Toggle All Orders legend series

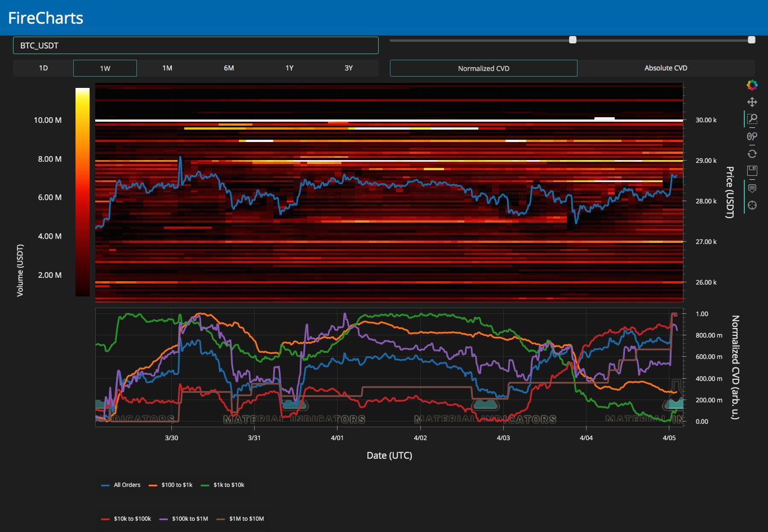121,485
